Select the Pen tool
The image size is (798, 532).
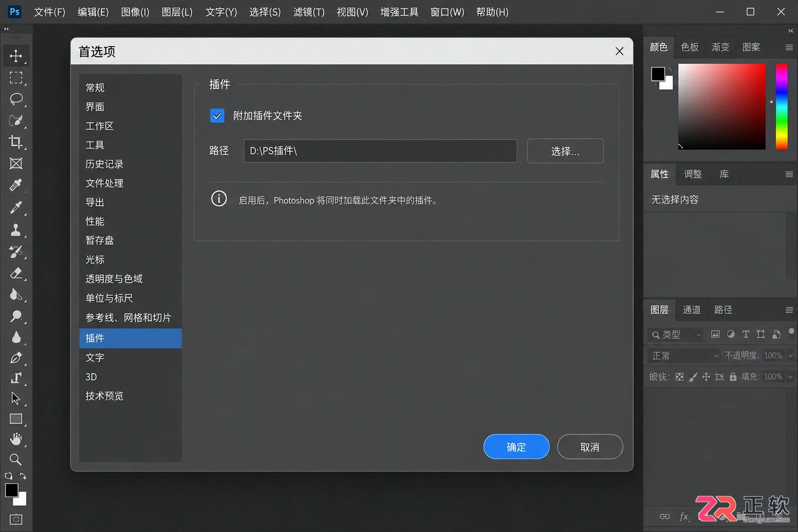coord(16,358)
